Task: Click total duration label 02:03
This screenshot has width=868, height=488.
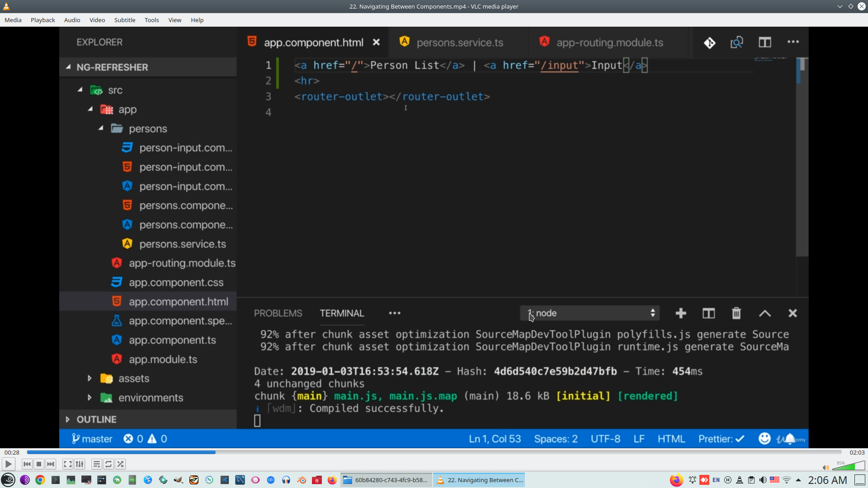Action: point(857,452)
